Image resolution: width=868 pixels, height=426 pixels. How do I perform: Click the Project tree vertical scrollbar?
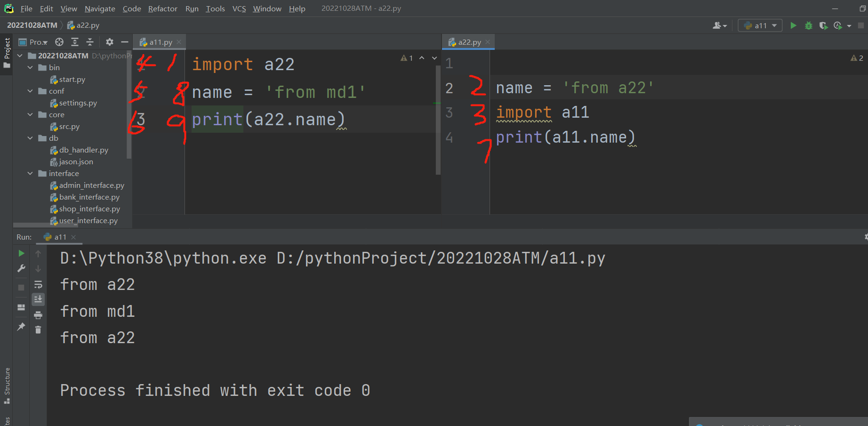click(129, 104)
